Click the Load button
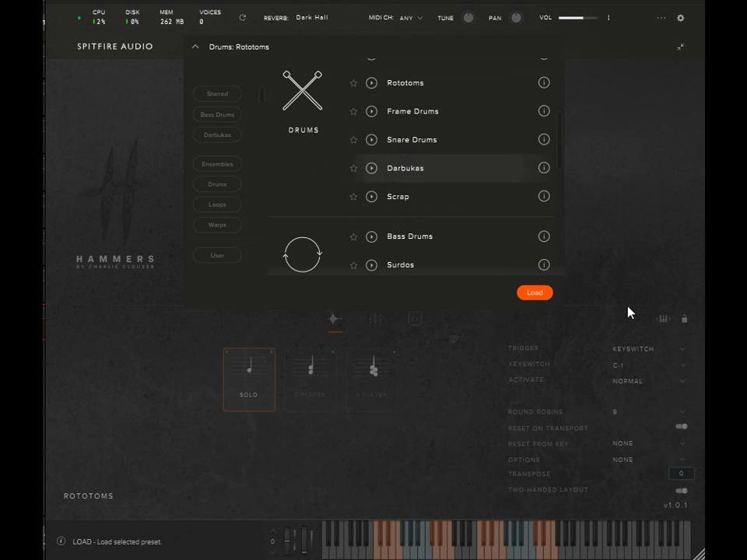 click(535, 292)
